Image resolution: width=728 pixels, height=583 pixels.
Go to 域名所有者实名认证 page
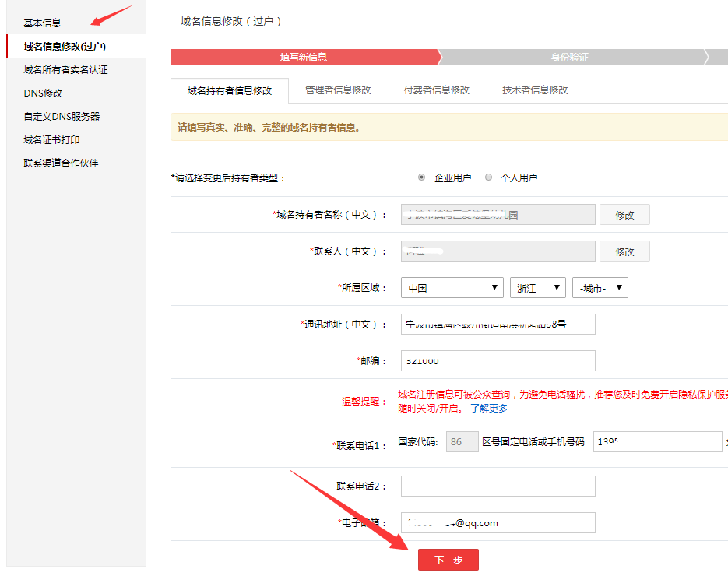[x=65, y=69]
